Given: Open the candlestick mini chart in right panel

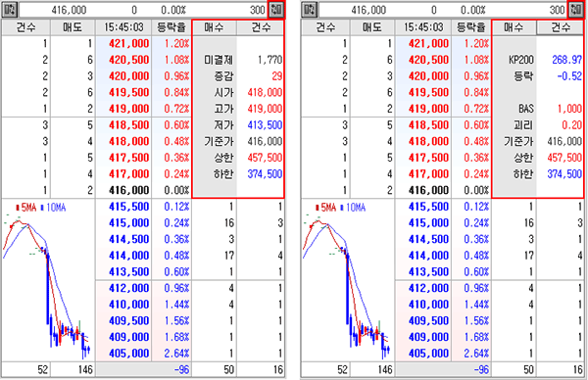Looking at the screenshot, I should pos(347,280).
